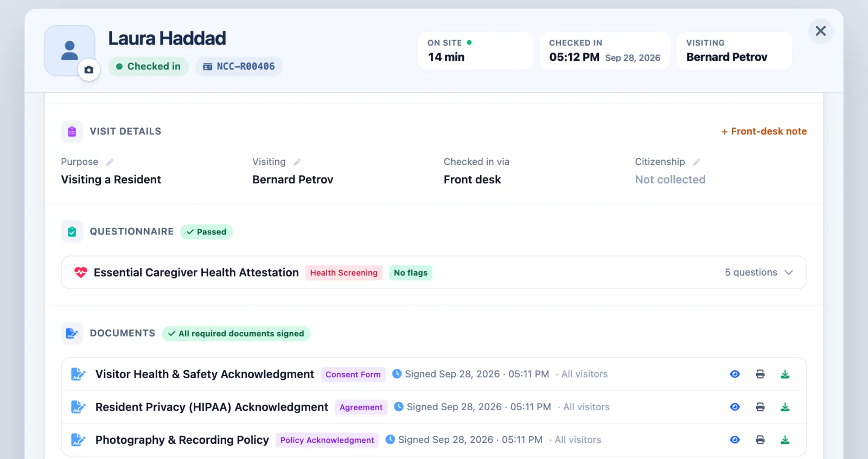Image resolution: width=868 pixels, height=459 pixels.
Task: Add a Front-desk note
Action: 764,131
